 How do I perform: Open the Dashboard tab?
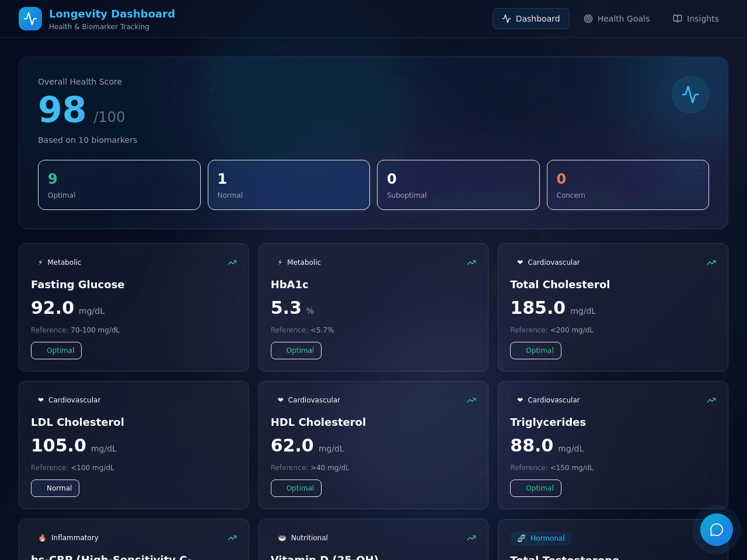coord(531,19)
